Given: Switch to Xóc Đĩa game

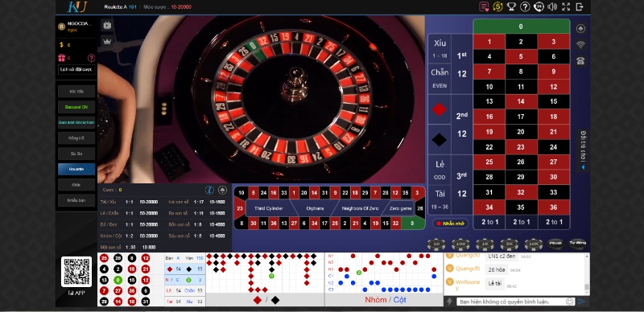Looking at the screenshot, I should (x=76, y=91).
